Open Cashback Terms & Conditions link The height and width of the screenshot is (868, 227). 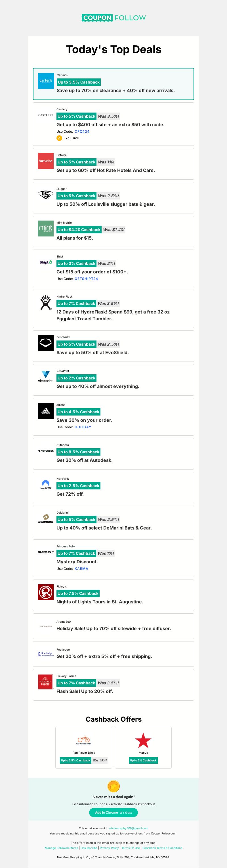[162, 848]
